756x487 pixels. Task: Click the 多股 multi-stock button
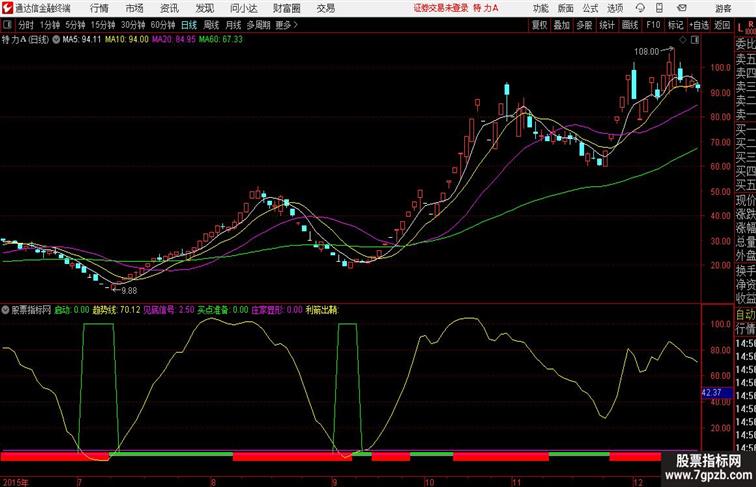coord(584,25)
